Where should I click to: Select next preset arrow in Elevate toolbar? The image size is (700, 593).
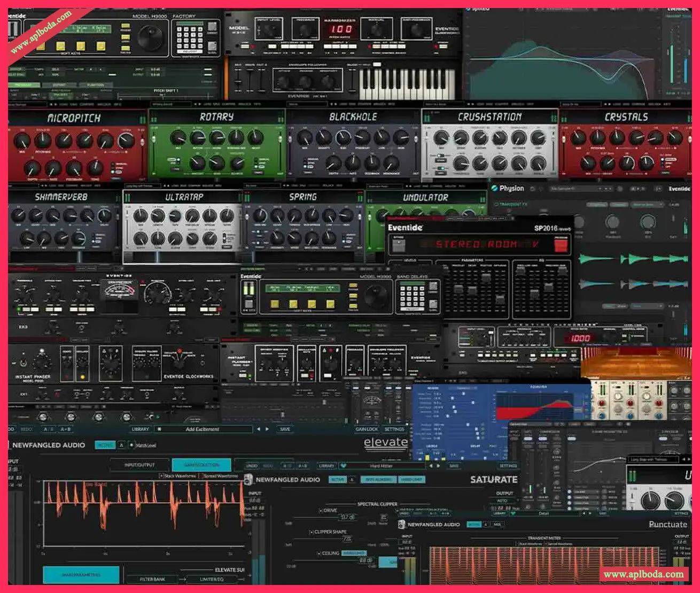pyautogui.click(x=267, y=429)
